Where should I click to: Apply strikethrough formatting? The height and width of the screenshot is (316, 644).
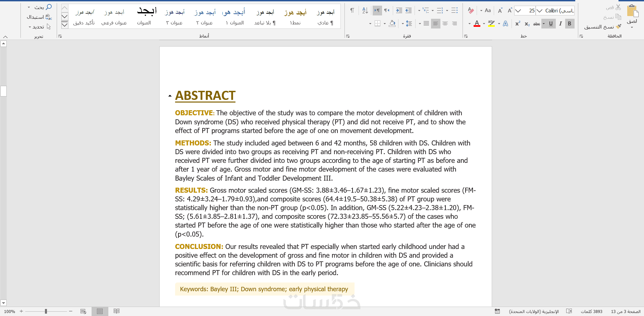(x=537, y=23)
